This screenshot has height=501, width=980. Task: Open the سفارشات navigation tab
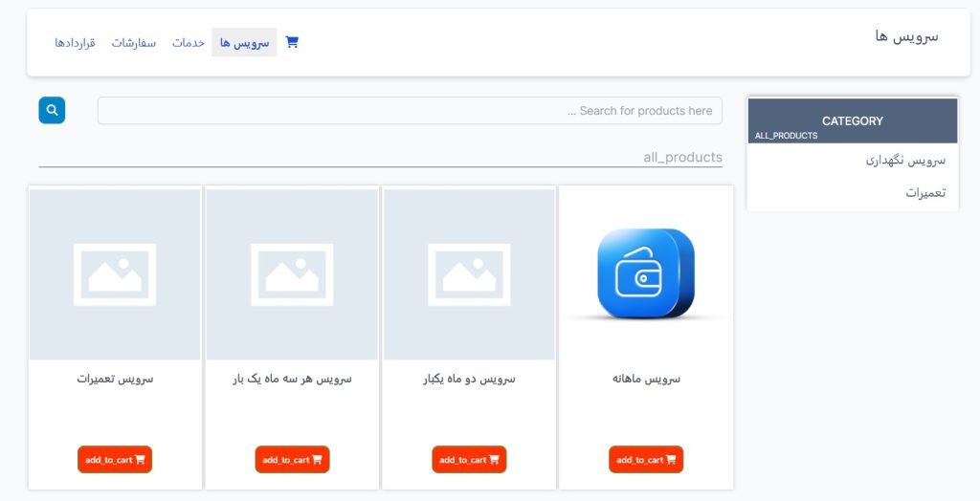133,43
